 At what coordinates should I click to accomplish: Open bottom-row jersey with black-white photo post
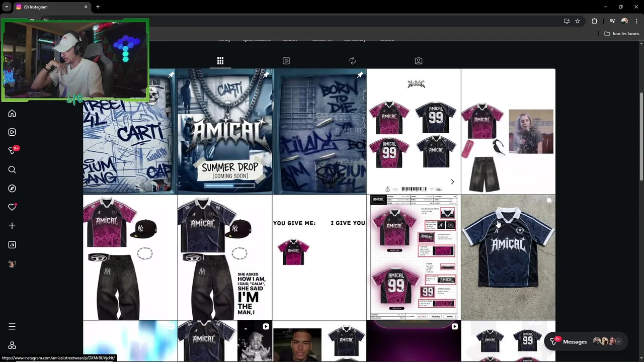tap(224, 341)
